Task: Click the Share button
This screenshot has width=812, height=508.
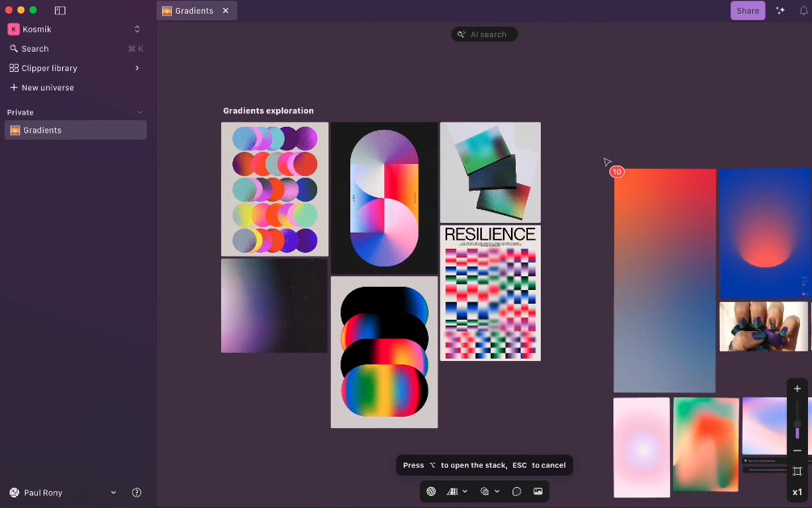Action: [747, 10]
